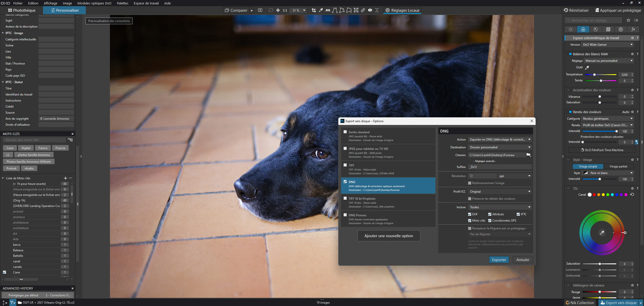Open the Modules optiques DxO menu
The height and width of the screenshot is (306, 644).
pyautogui.click(x=94, y=3)
